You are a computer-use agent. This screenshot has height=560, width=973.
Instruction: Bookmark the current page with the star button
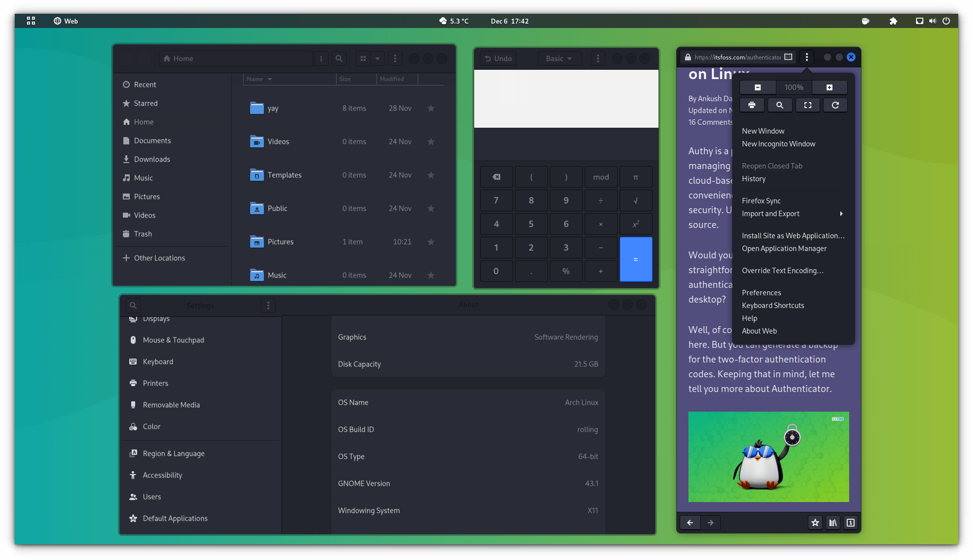815,523
